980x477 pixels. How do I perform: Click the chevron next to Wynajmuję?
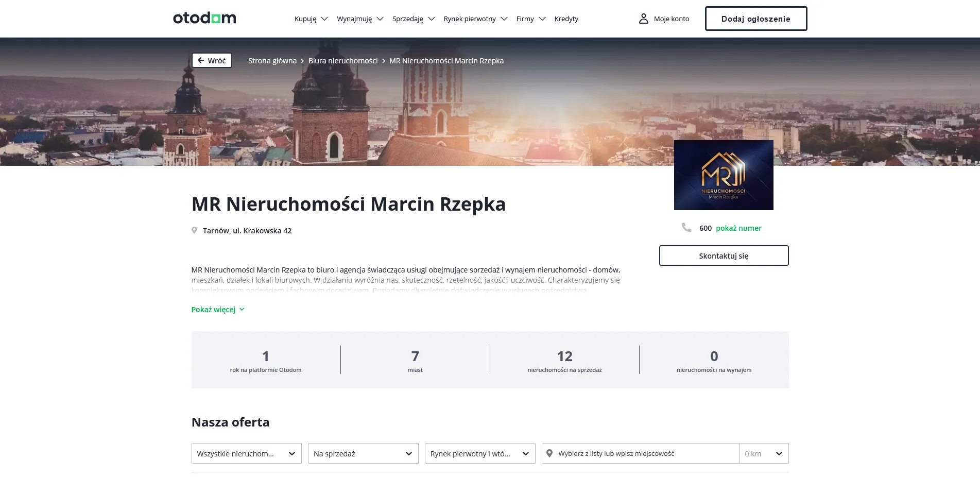tap(380, 19)
